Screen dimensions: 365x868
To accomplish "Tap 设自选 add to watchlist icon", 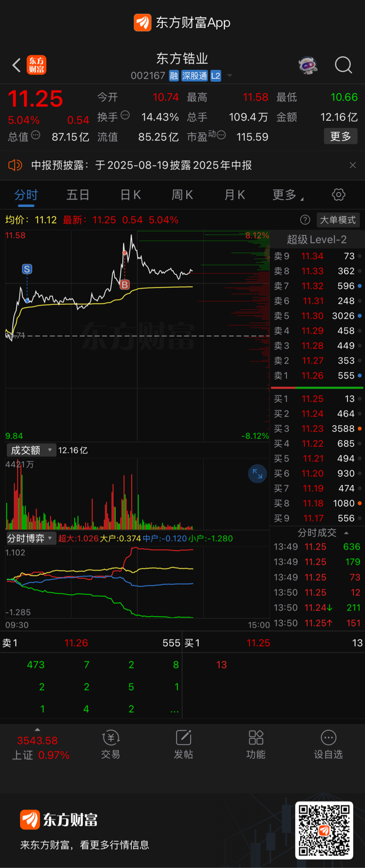I will [x=328, y=744].
